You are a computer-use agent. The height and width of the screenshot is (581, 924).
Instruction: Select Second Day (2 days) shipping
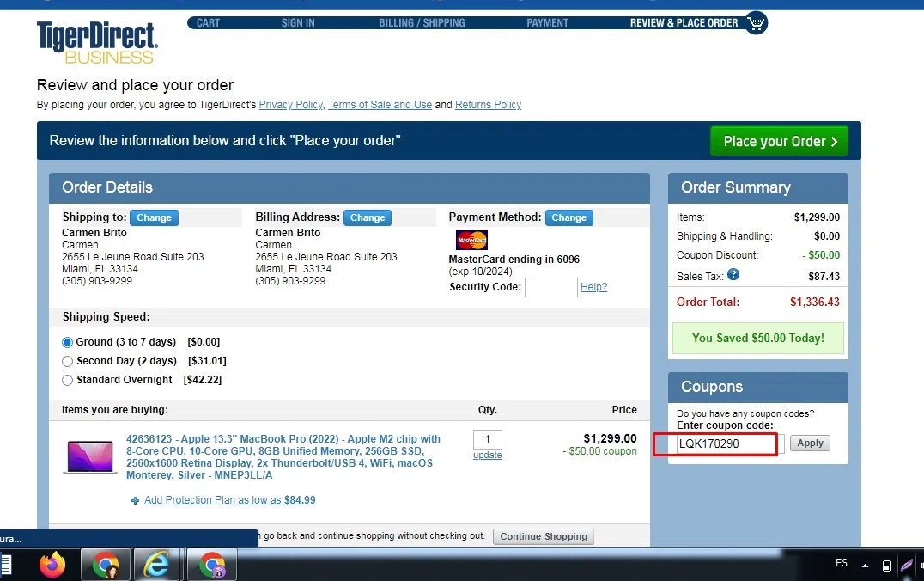pyautogui.click(x=67, y=361)
